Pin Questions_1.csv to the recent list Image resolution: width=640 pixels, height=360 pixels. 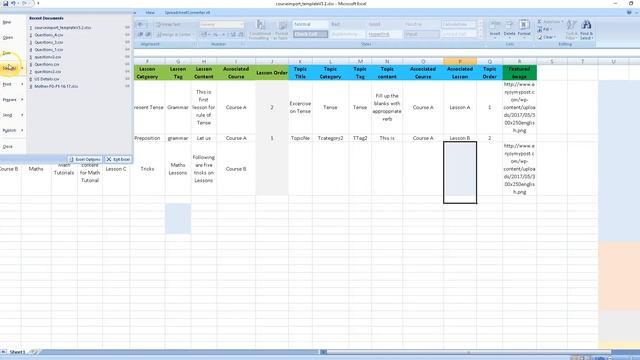[x=127, y=50]
